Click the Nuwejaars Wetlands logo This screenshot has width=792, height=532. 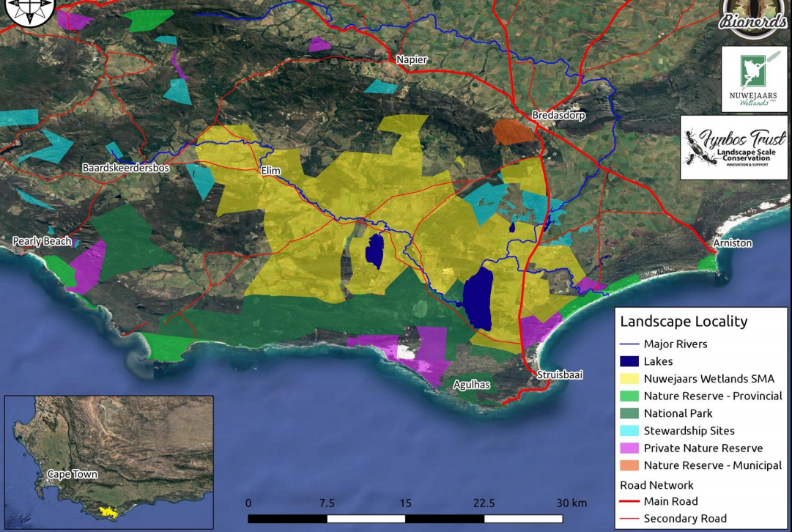[754, 79]
